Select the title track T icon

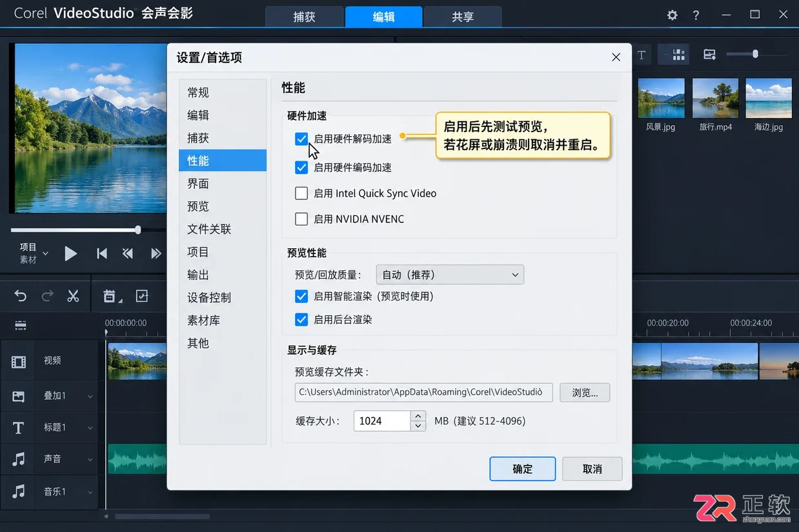pos(18,428)
